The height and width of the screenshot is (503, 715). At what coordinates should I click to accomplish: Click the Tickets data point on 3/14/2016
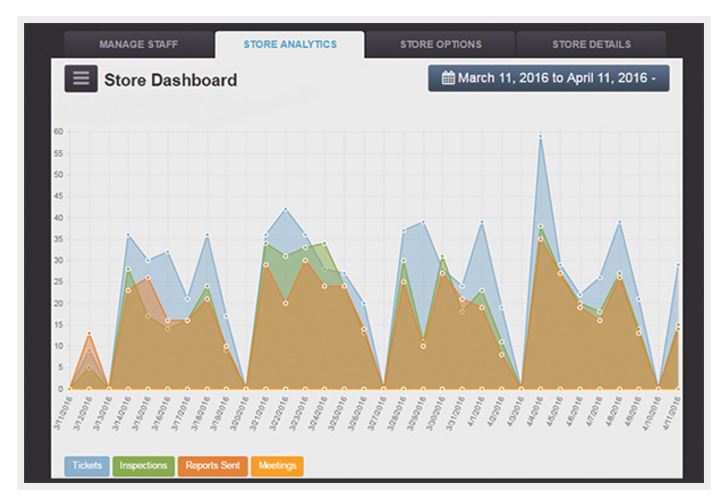[128, 235]
